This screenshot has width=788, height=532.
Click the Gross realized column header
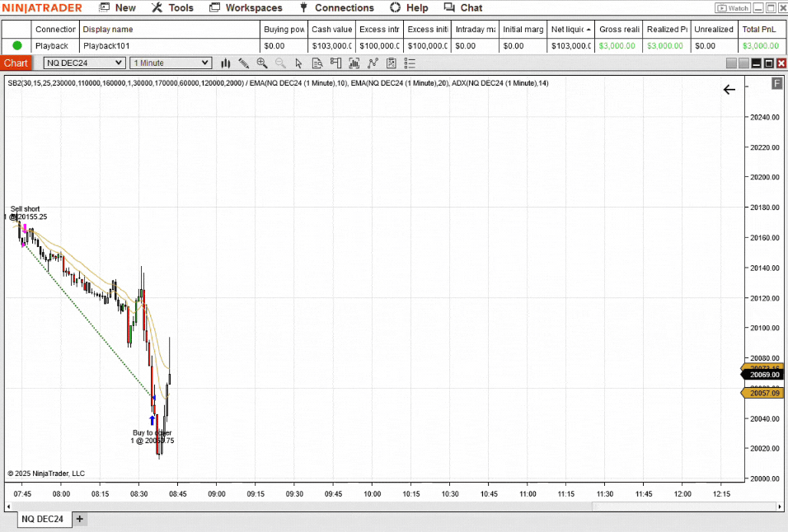coord(619,29)
